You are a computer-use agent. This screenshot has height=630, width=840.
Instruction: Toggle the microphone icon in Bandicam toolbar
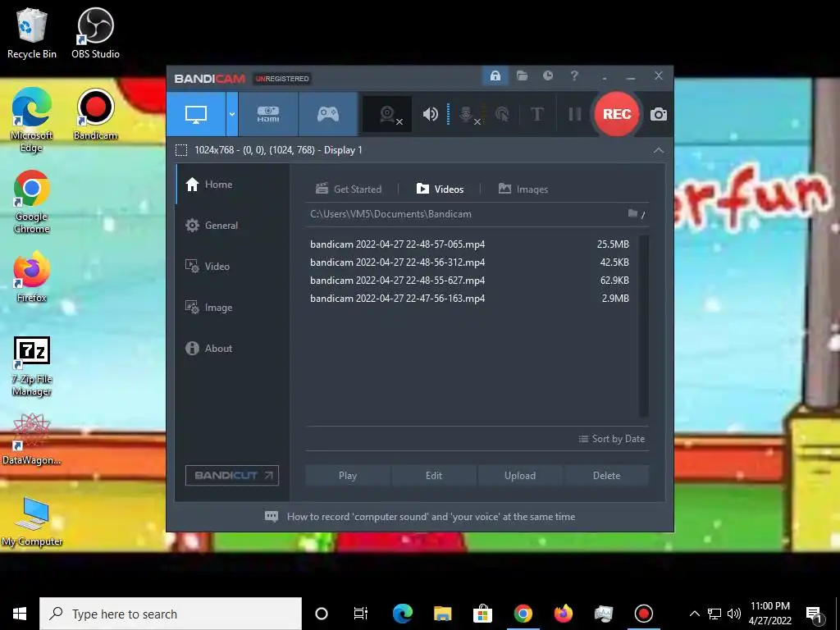pos(467,114)
